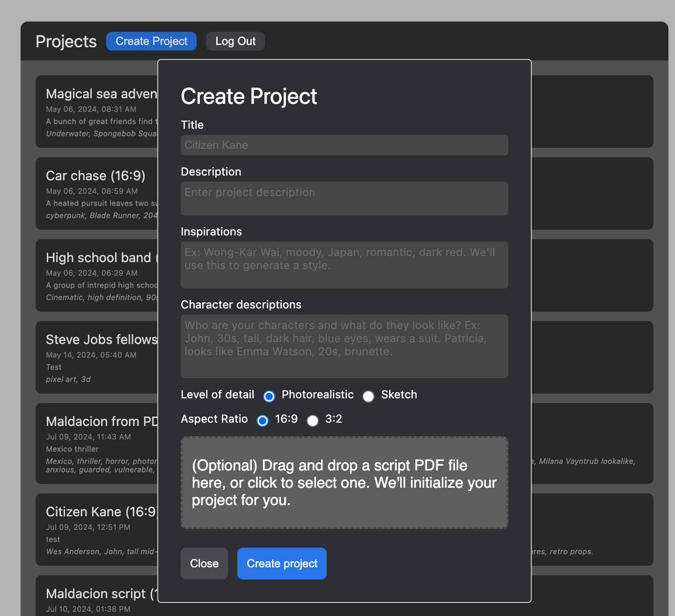Open the Magical sea adventure project

coord(96,112)
